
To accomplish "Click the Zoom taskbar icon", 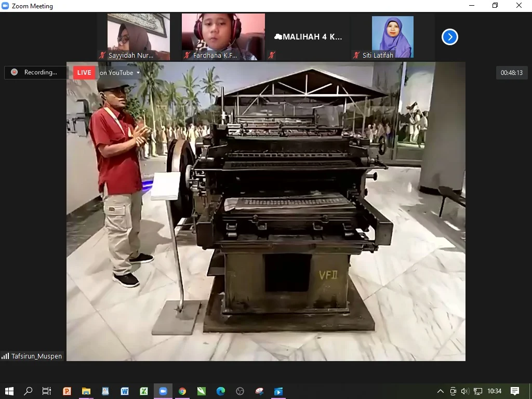I will (163, 391).
